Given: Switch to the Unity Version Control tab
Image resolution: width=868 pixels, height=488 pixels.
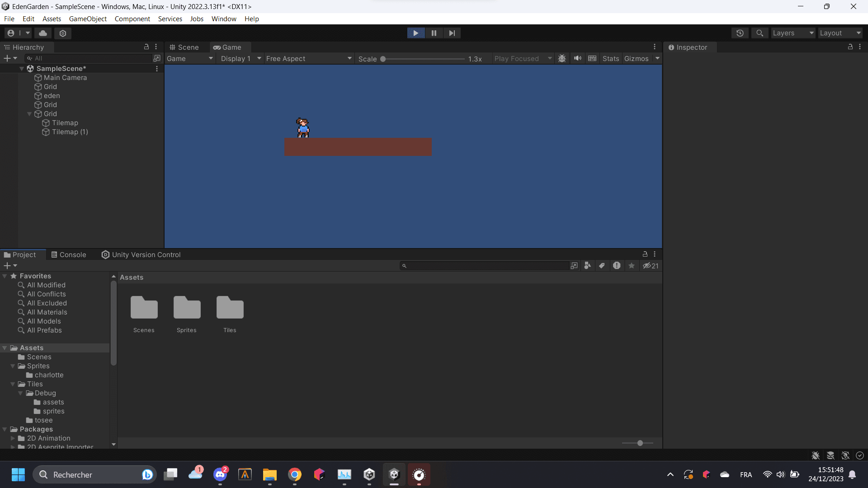Looking at the screenshot, I should click(141, 255).
